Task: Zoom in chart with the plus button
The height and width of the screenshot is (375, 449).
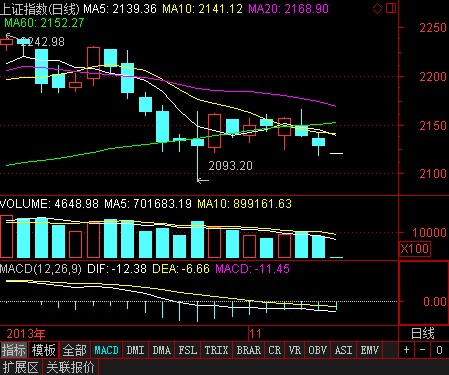Action: pos(406,350)
